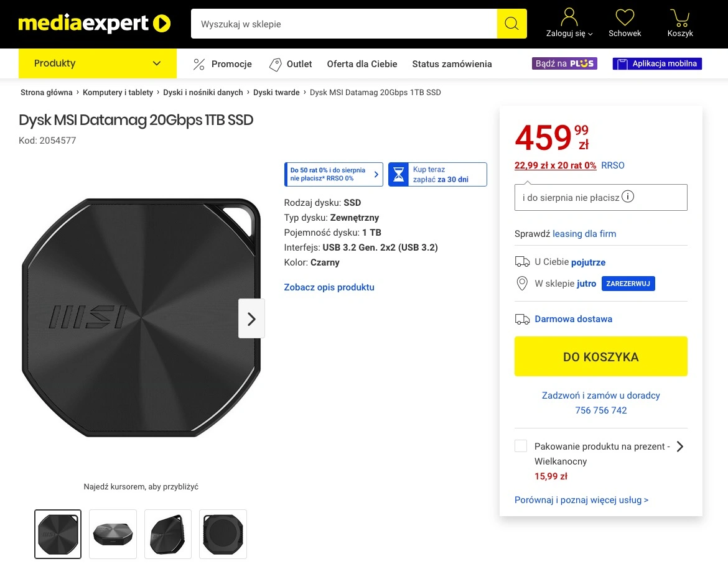Click the Zaloguj się user icon
This screenshot has width=728, height=569.
569,17
